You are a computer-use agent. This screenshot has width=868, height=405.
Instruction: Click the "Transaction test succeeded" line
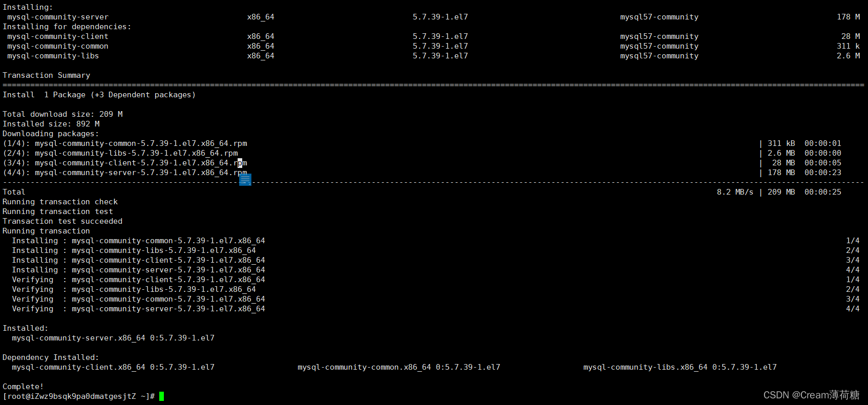62,221
